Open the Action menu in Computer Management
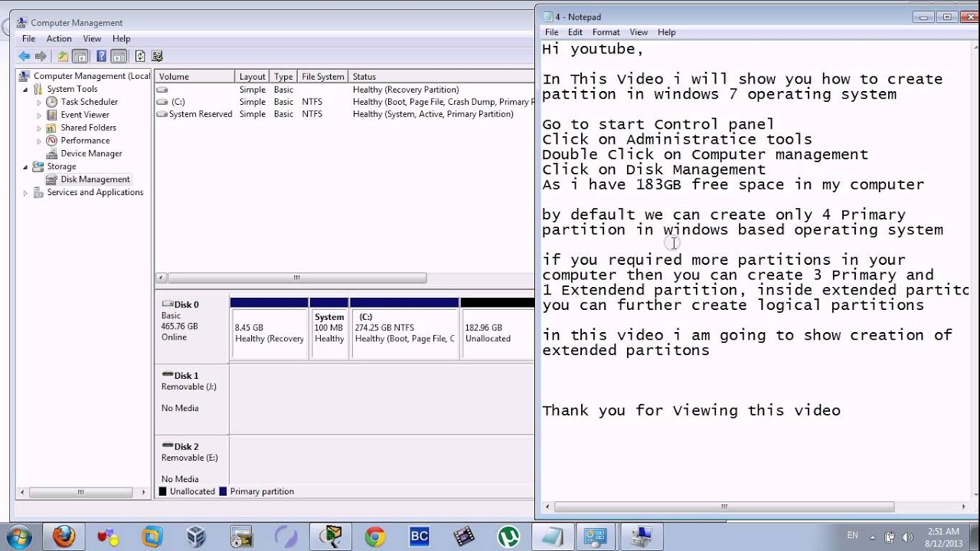980x551 pixels. click(x=59, y=39)
